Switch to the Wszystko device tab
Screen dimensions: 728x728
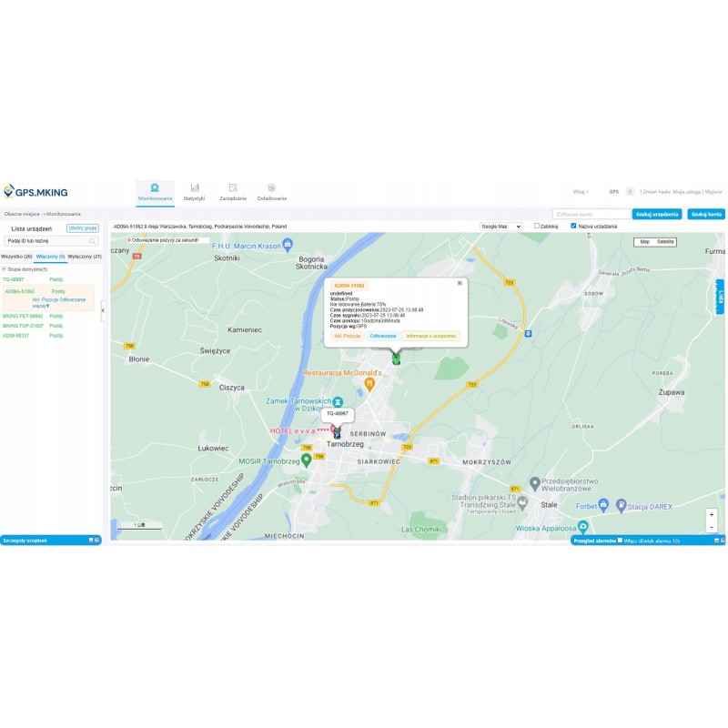16,257
